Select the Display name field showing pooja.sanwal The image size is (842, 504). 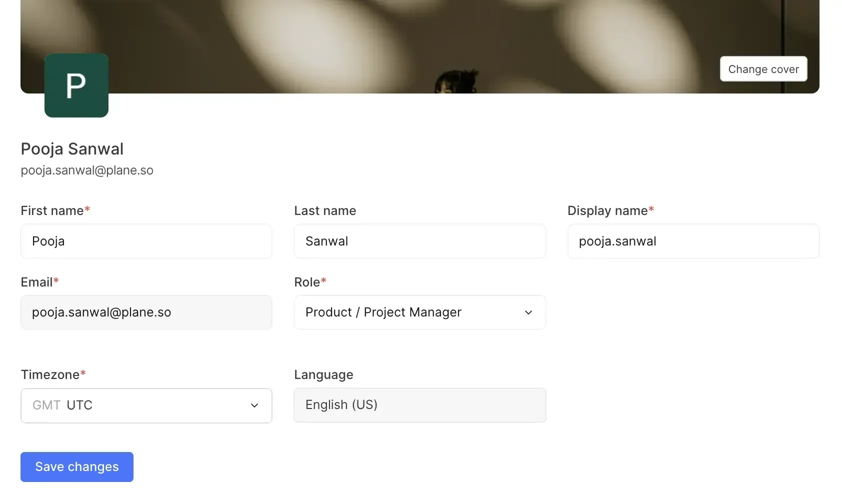[x=693, y=241]
